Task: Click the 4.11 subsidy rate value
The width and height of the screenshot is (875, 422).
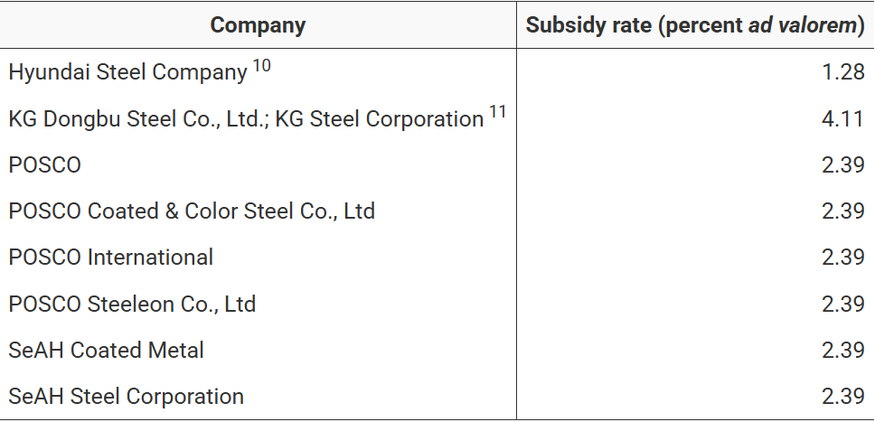Action: point(843,119)
